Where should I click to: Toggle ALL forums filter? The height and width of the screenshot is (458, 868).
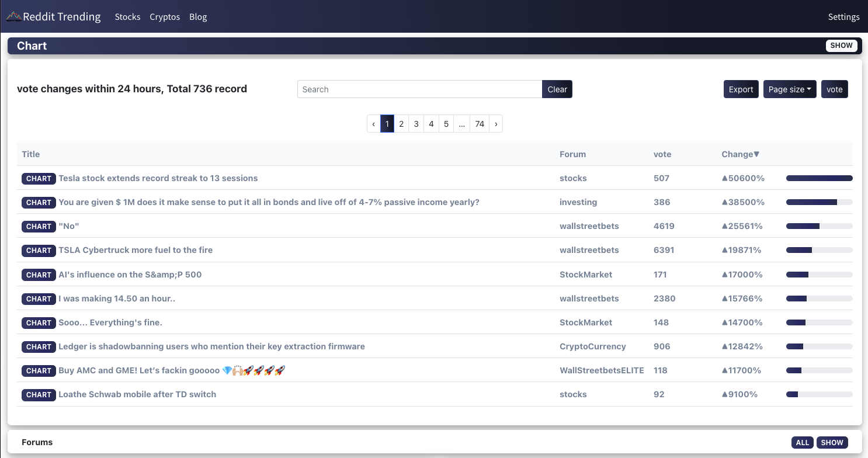803,442
